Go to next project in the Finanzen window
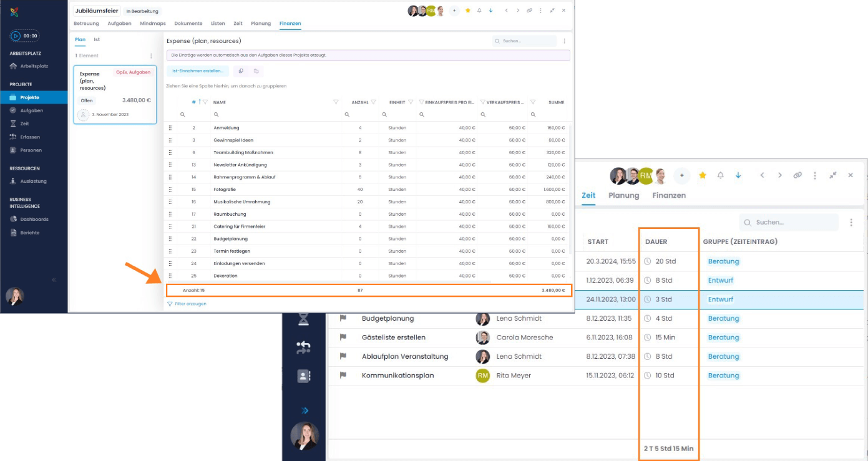Image resolution: width=868 pixels, height=461 pixels. click(517, 11)
